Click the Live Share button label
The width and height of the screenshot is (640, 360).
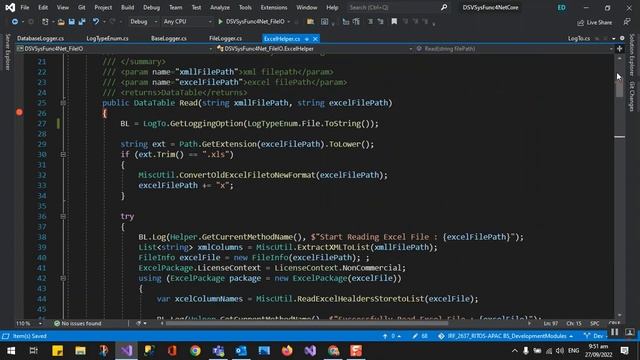pyautogui.click(x=599, y=23)
